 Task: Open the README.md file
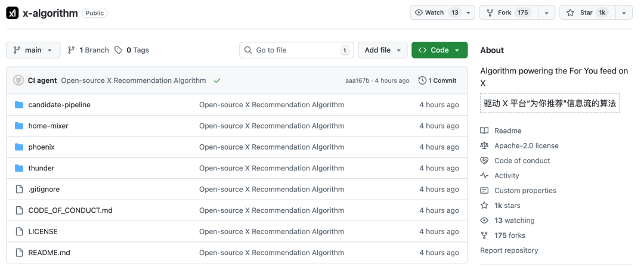49,253
